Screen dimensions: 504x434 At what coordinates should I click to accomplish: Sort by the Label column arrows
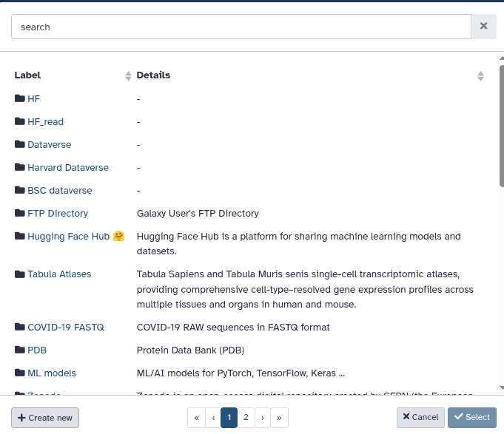tap(128, 75)
